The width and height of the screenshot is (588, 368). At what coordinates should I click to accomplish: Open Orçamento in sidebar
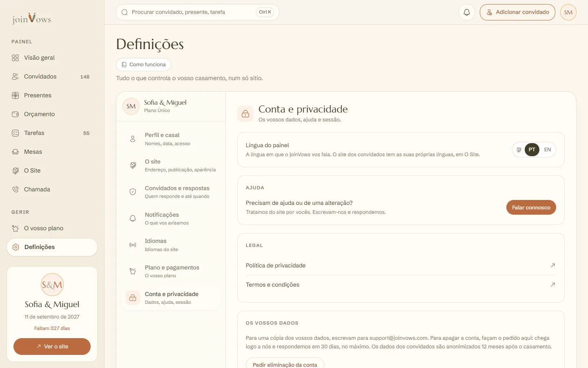click(x=52, y=114)
